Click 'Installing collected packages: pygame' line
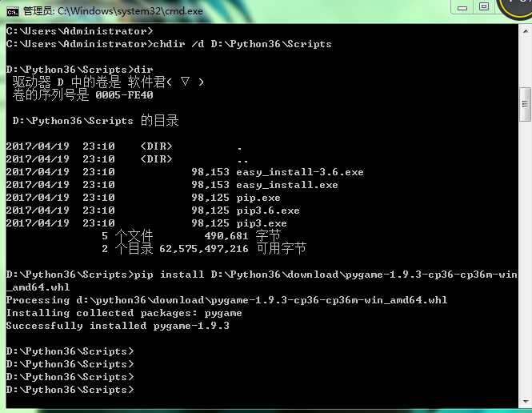The image size is (532, 413). point(124,313)
